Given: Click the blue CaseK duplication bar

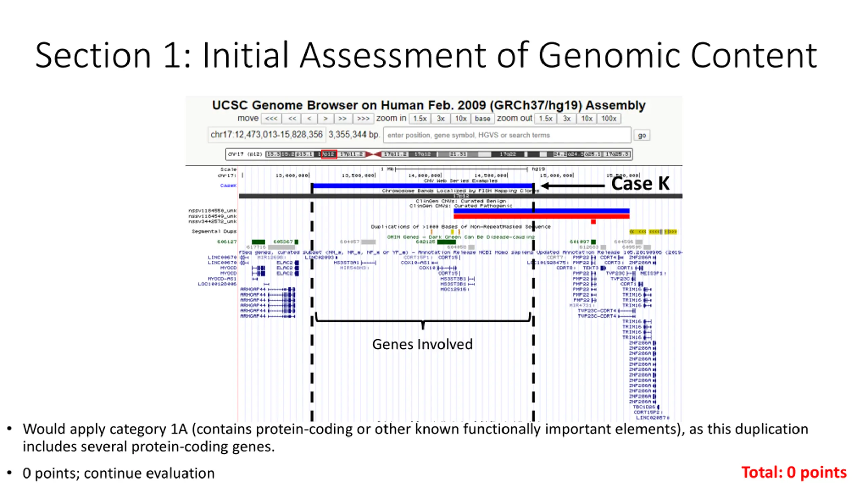Looking at the screenshot, I should [422, 186].
